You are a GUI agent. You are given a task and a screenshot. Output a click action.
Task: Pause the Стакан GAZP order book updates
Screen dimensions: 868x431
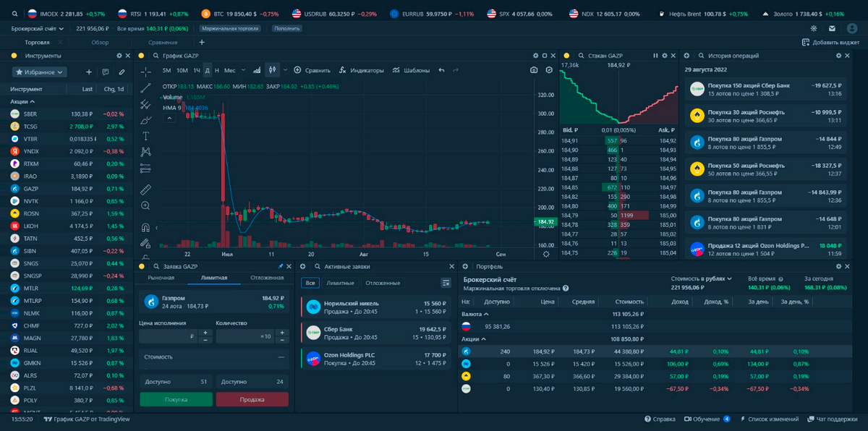[x=656, y=56]
